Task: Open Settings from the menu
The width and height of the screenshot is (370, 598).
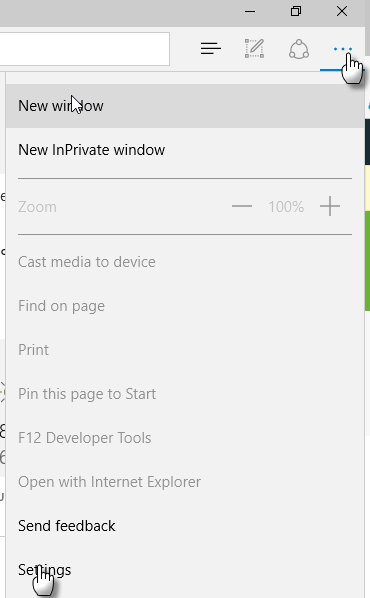Action: pyautogui.click(x=185, y=570)
